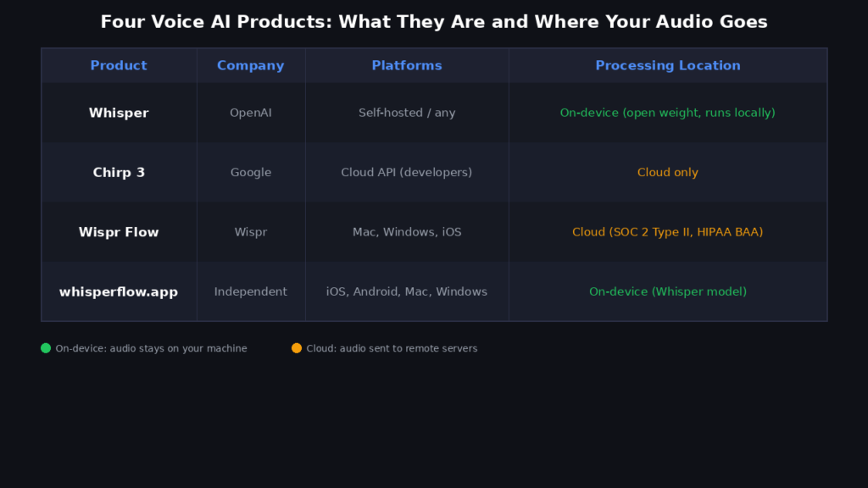Image resolution: width=868 pixels, height=488 pixels.
Task: Click 'On-device (open weight, runs locally)' cell
Action: [x=668, y=113]
